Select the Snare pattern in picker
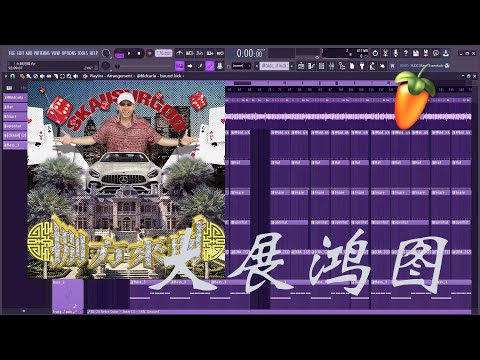The width and height of the screenshot is (480, 360). click(x=15, y=117)
